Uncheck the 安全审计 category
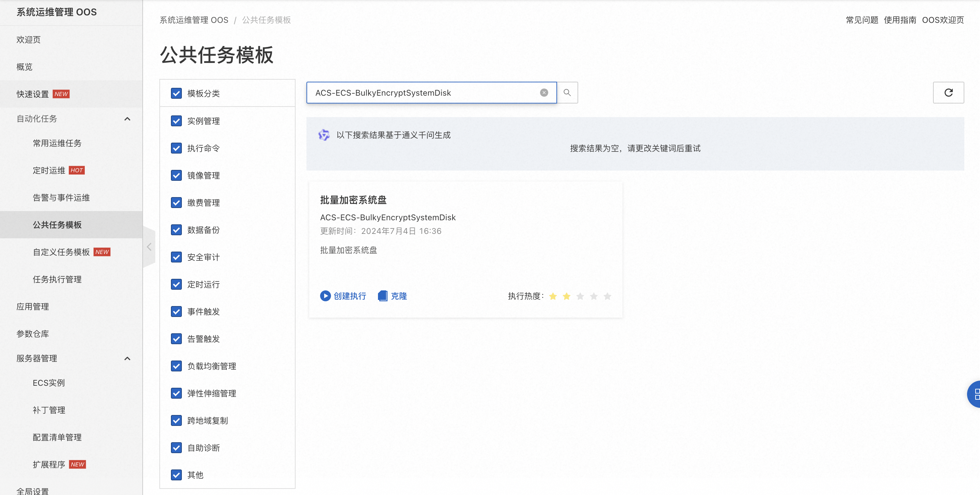This screenshot has height=495, width=980. coord(176,257)
